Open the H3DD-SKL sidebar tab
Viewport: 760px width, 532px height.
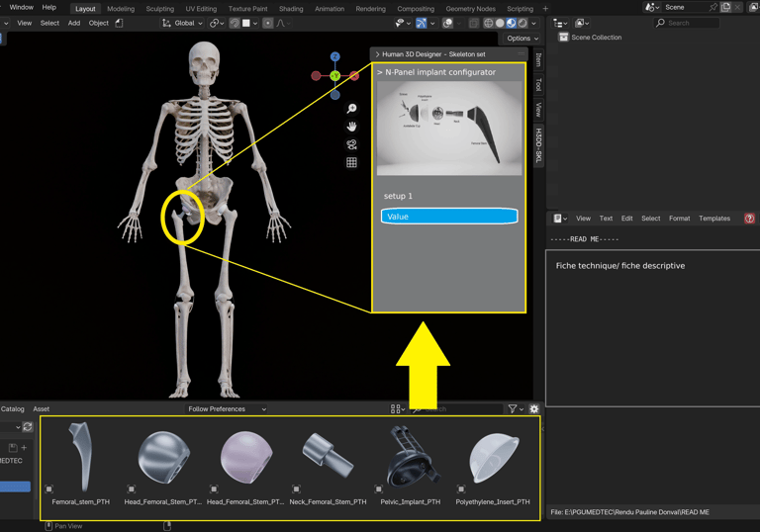pos(538,145)
